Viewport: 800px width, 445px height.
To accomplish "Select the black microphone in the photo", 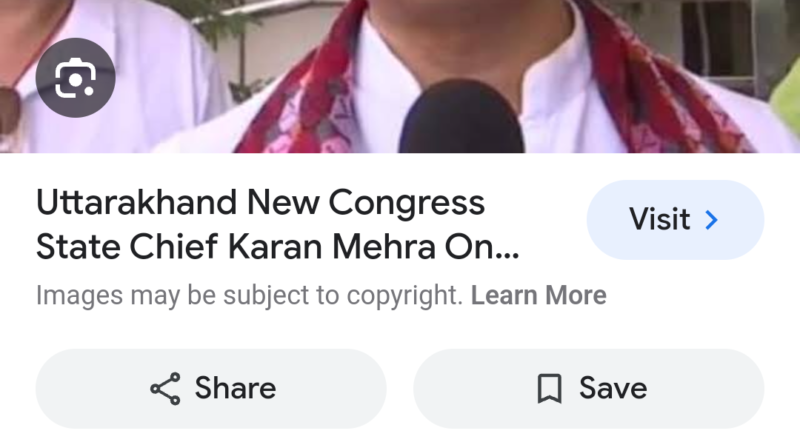I will coord(461,117).
